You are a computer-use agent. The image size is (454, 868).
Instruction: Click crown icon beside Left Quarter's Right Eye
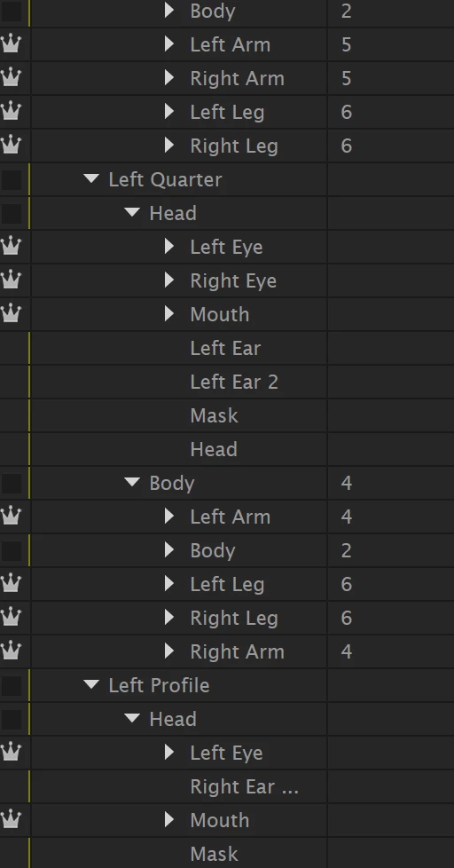pyautogui.click(x=11, y=280)
